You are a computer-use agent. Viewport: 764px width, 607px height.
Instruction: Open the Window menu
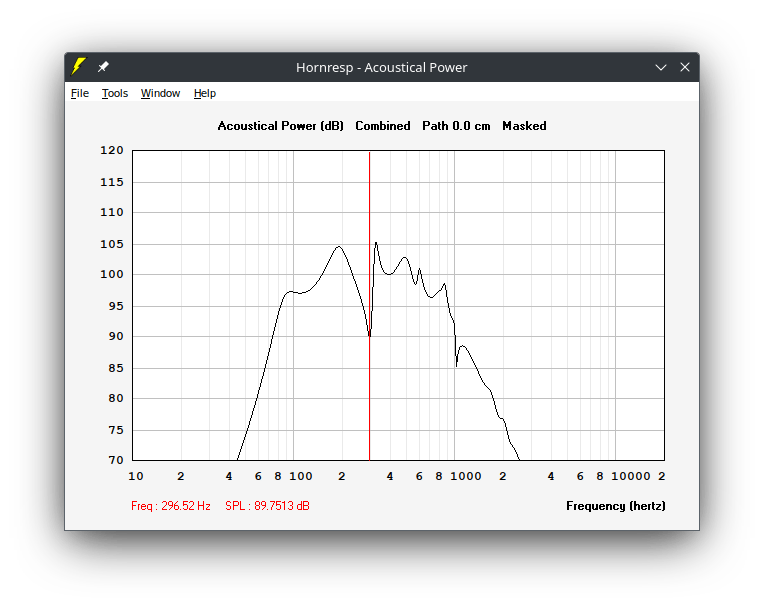click(160, 93)
